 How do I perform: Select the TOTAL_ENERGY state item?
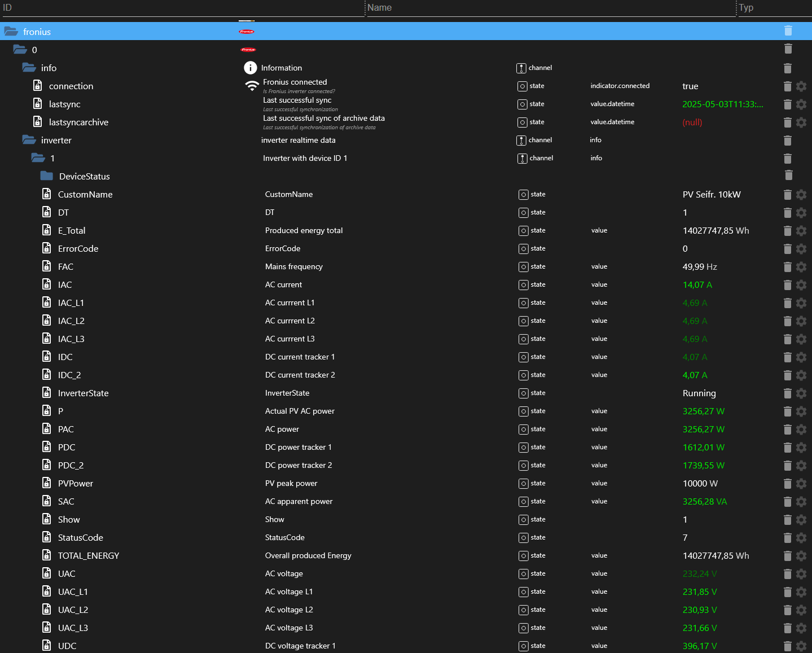coord(89,556)
